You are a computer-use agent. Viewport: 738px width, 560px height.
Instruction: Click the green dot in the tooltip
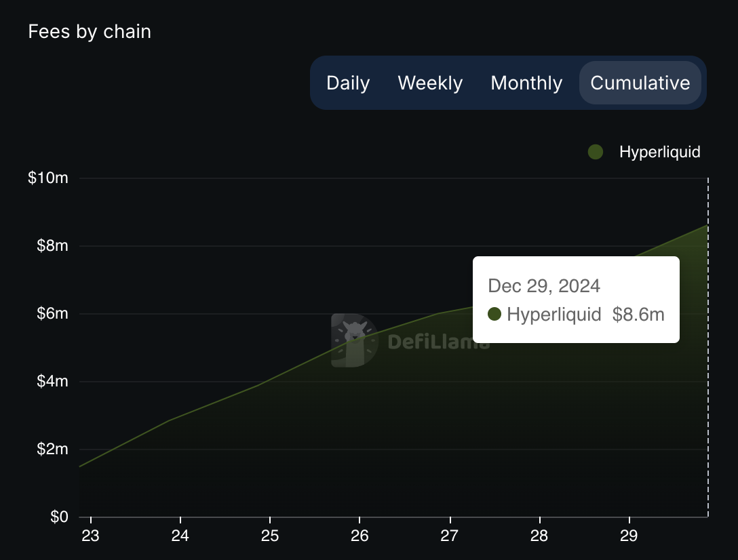click(x=494, y=314)
